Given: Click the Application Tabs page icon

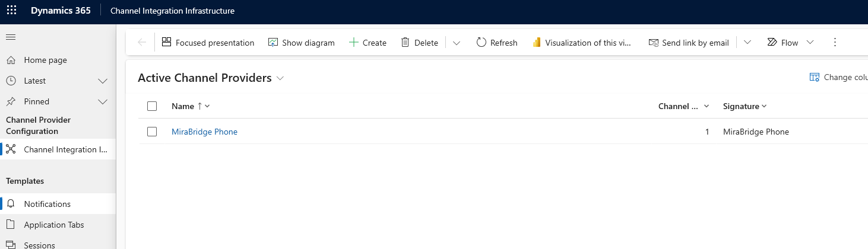Looking at the screenshot, I should click(10, 225).
